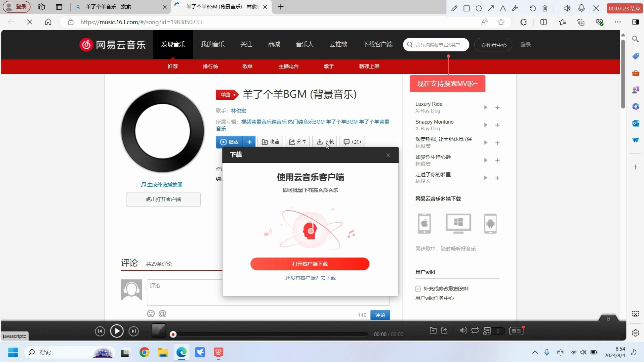The height and width of the screenshot is (362, 644).
Task: Switch to the 羊了个羊音乐 search tab
Action: tap(111, 7)
